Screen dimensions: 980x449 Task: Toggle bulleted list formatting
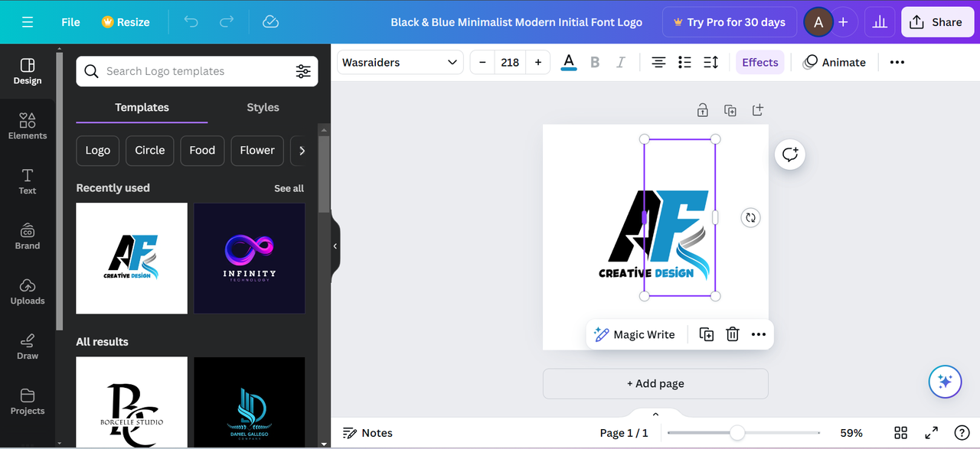(x=684, y=63)
